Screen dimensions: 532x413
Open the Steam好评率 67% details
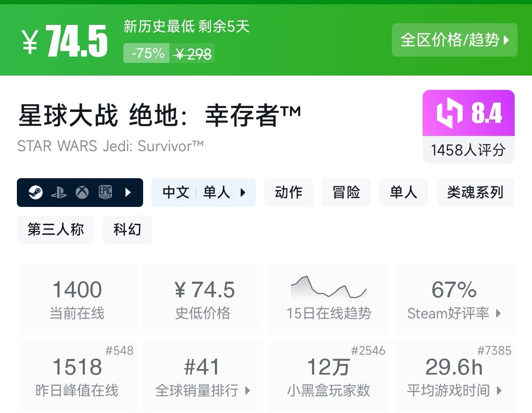tap(454, 300)
